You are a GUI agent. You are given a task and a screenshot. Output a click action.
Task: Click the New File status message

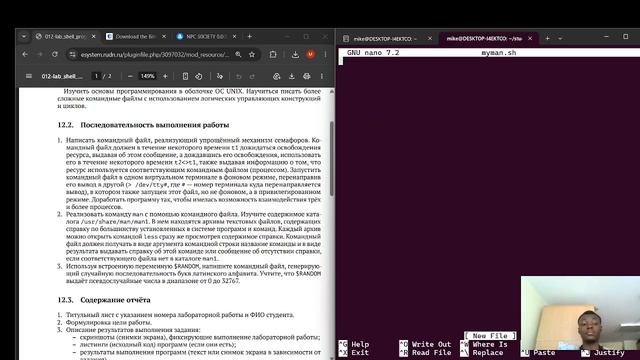pos(490,336)
